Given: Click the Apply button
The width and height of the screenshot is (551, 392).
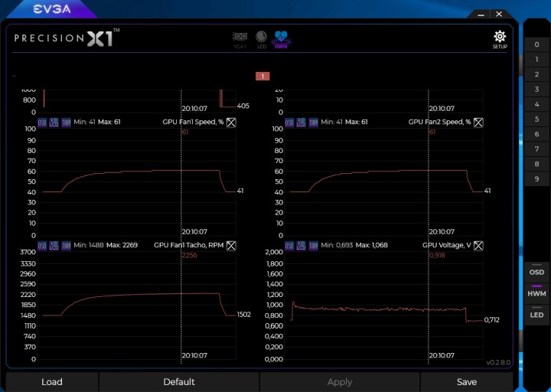Looking at the screenshot, I should pyautogui.click(x=340, y=382).
